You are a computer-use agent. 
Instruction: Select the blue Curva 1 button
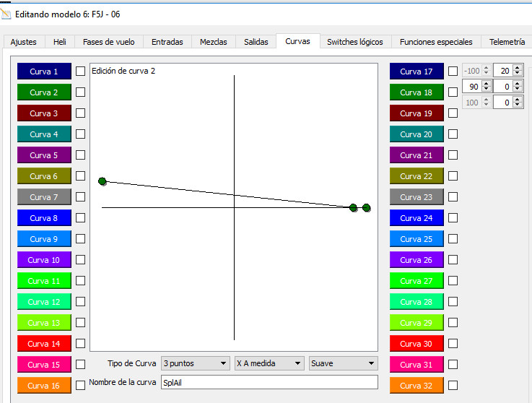44,71
